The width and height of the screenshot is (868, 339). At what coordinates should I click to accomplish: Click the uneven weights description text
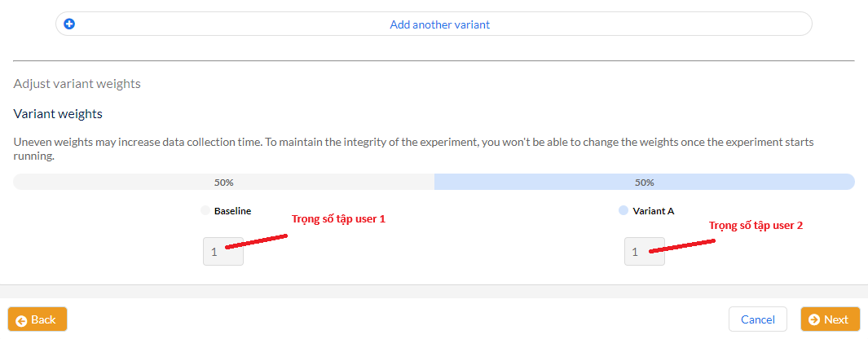pos(413,149)
